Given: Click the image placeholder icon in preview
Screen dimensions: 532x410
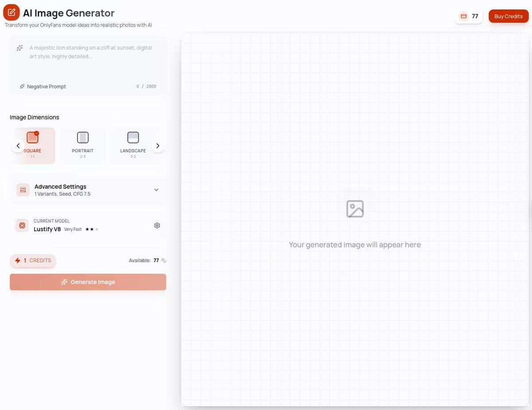Looking at the screenshot, I should pyautogui.click(x=355, y=209).
